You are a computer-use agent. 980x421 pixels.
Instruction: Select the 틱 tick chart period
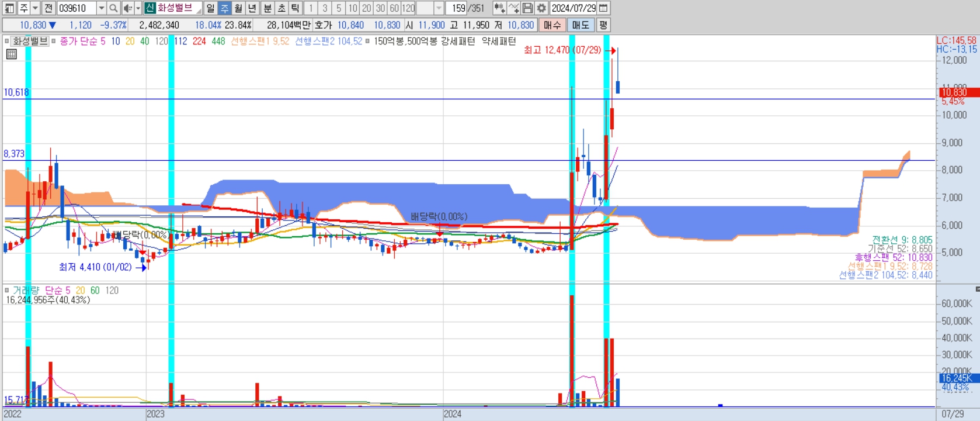[295, 8]
